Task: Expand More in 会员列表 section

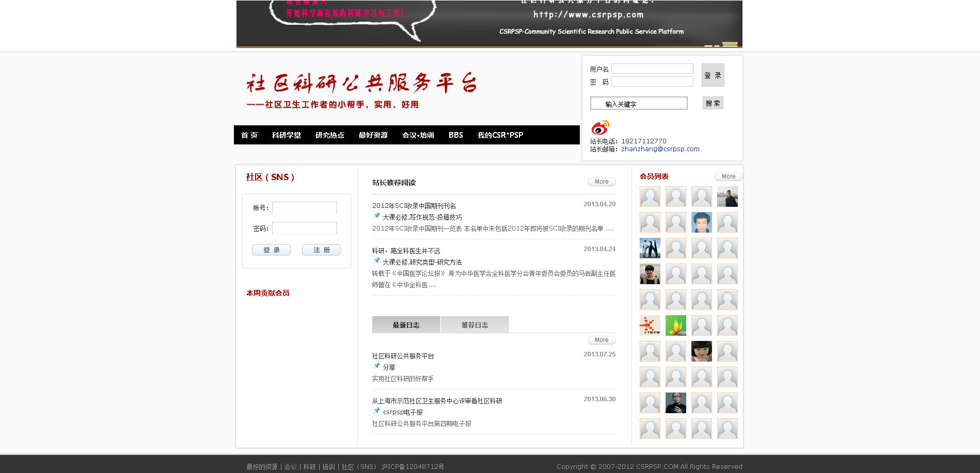Action: [x=728, y=176]
